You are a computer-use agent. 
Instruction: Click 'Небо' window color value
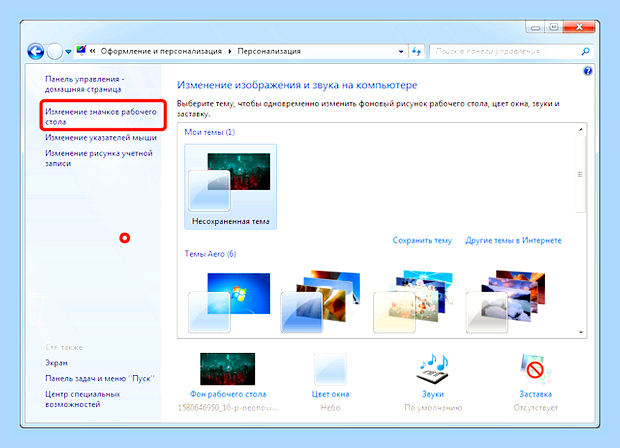pyautogui.click(x=330, y=408)
